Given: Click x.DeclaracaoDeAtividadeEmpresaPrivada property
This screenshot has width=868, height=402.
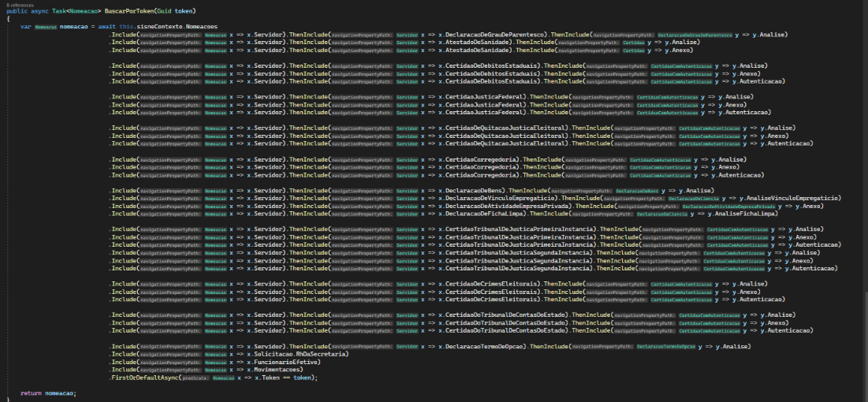Looking at the screenshot, I should pos(505,206).
